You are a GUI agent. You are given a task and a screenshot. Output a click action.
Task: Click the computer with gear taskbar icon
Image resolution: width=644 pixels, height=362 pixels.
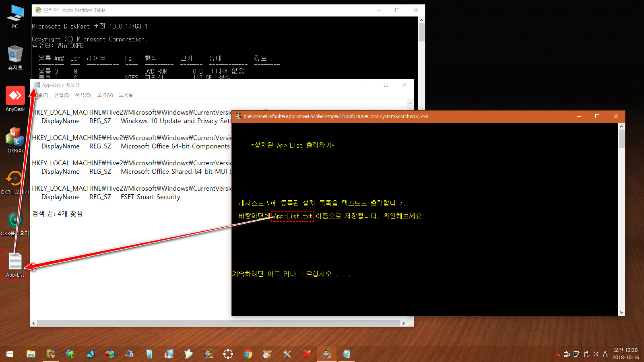[x=129, y=354]
